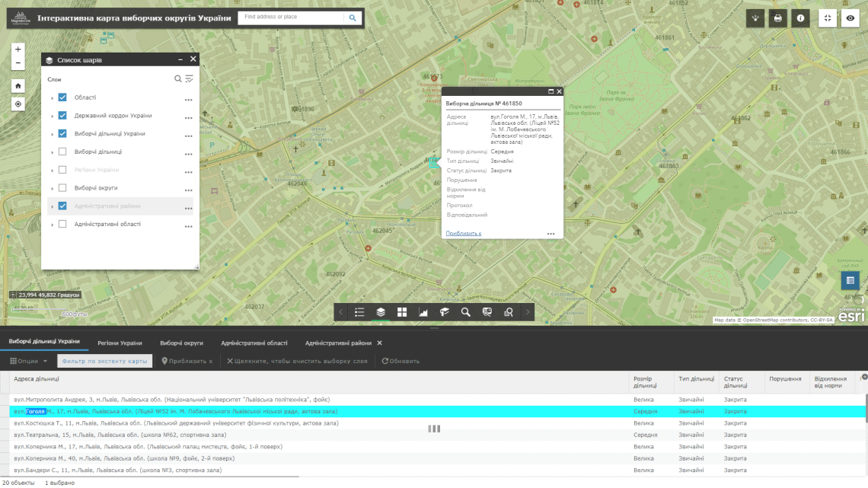Image resolution: width=868 pixels, height=488 pixels.
Task: Open the 'Опции' dropdown in the attribute table
Action: pos(28,360)
